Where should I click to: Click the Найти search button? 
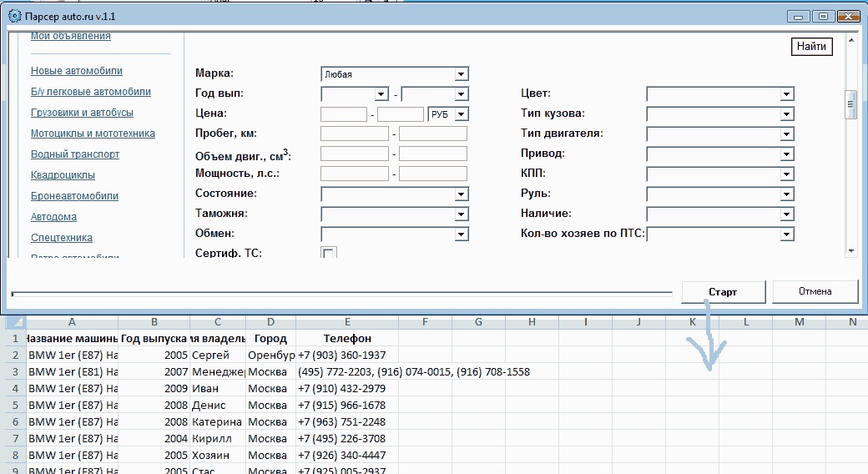[x=811, y=47]
